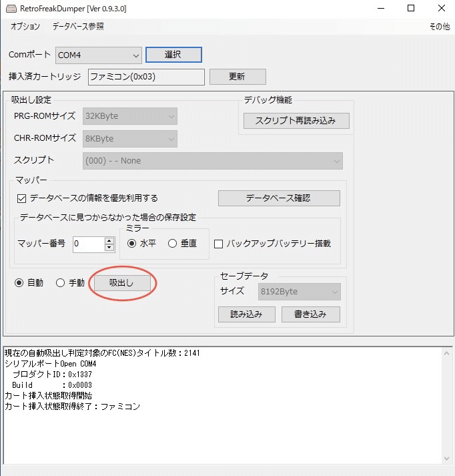Click the 読み込み button

(x=247, y=314)
